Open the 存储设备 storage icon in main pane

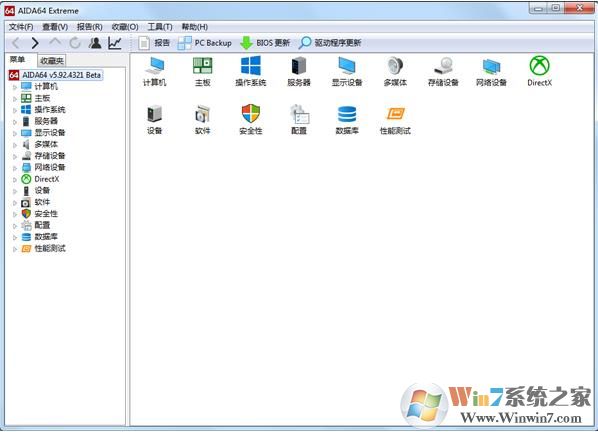pyautogui.click(x=443, y=71)
